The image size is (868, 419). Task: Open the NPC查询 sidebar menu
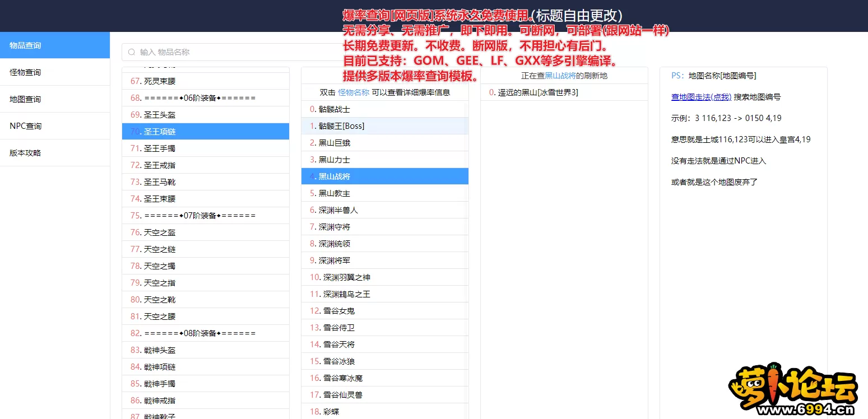[55, 126]
